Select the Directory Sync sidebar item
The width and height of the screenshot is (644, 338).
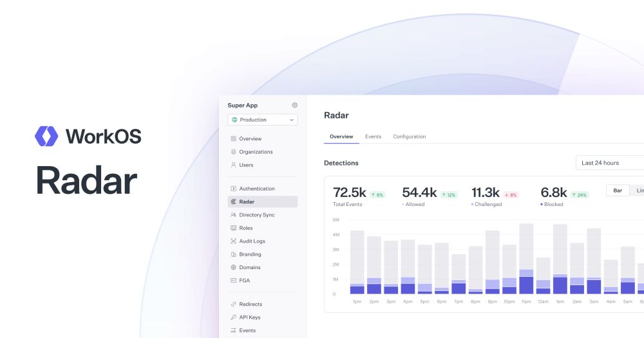(x=257, y=215)
